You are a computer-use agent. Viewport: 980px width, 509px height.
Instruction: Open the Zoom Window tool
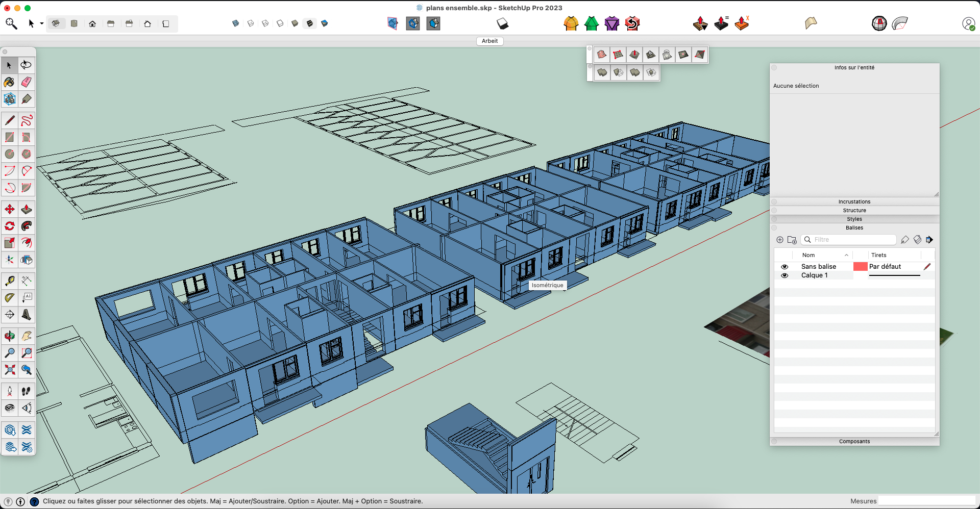click(26, 353)
